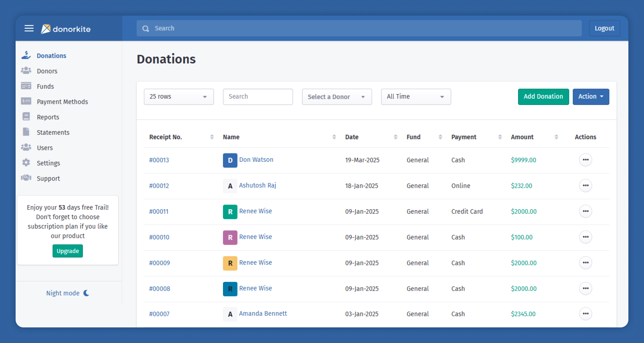Click the Add Donation button
The image size is (644, 343).
click(543, 97)
